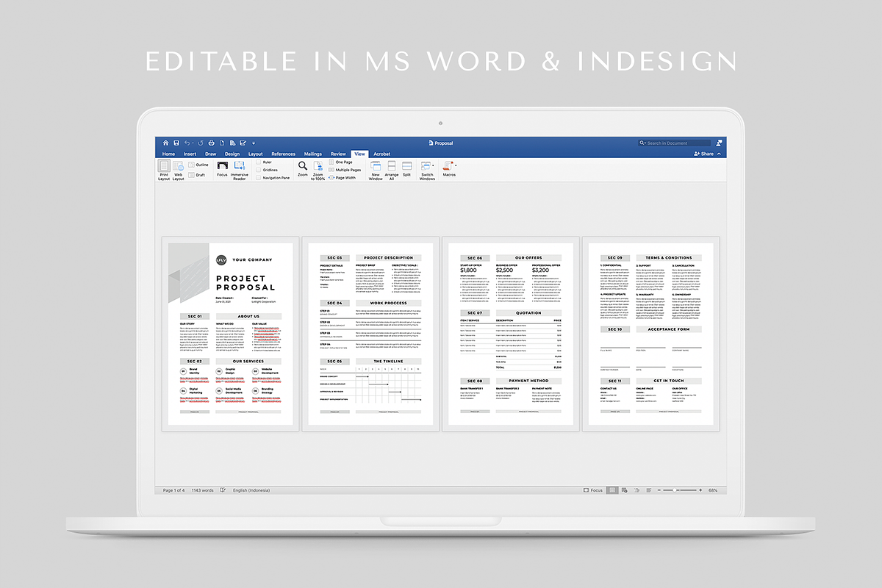Open the References tab
The height and width of the screenshot is (588, 882).
[x=283, y=154]
